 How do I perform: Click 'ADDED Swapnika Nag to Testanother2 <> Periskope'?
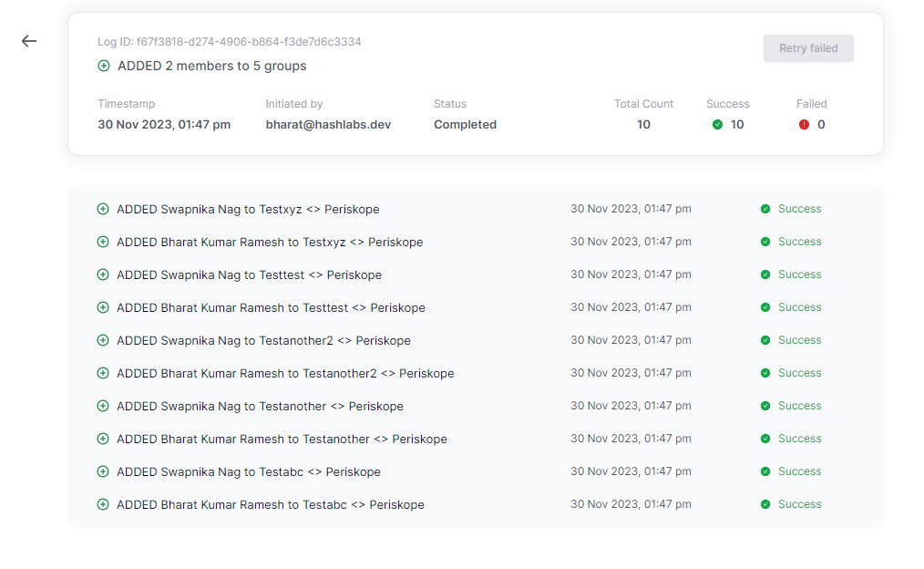tap(263, 341)
